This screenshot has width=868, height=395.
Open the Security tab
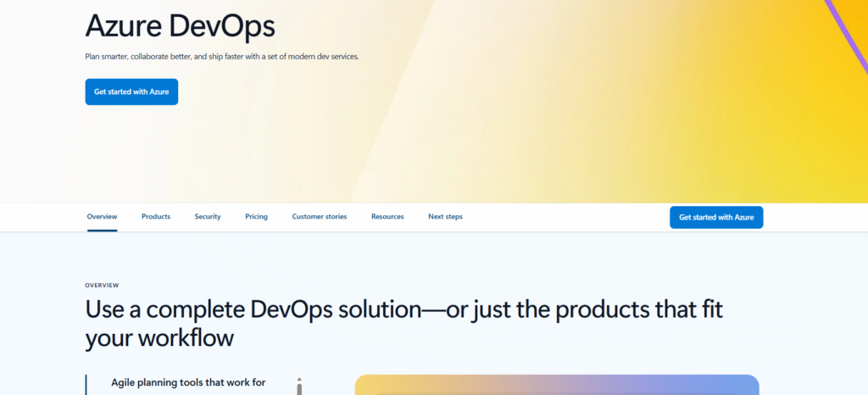click(x=208, y=217)
